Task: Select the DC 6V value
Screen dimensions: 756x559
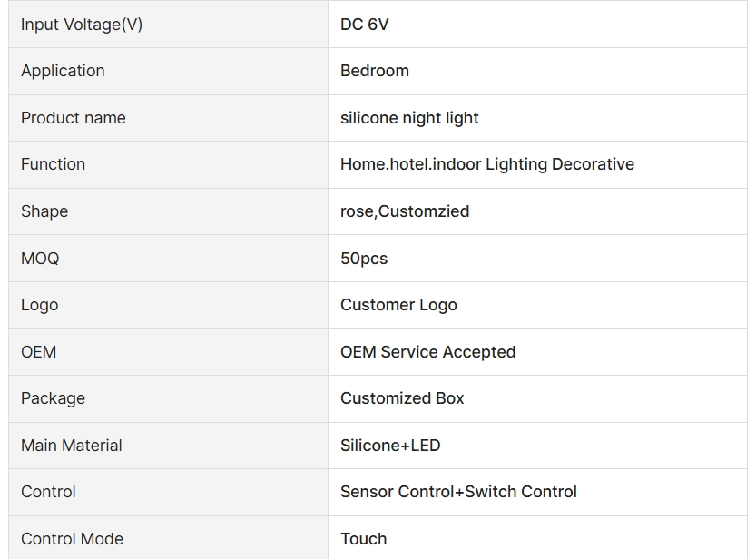Action: 364,25
